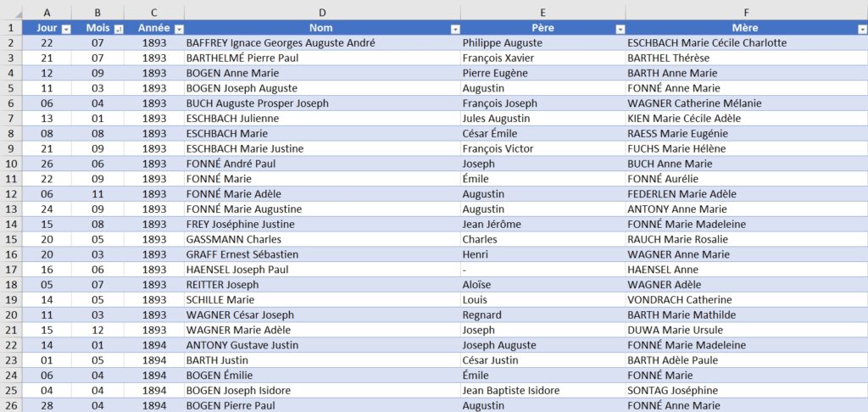Open the Jour column filter dropdown
Image resolution: width=868 pixels, height=412 pixels.
click(66, 29)
